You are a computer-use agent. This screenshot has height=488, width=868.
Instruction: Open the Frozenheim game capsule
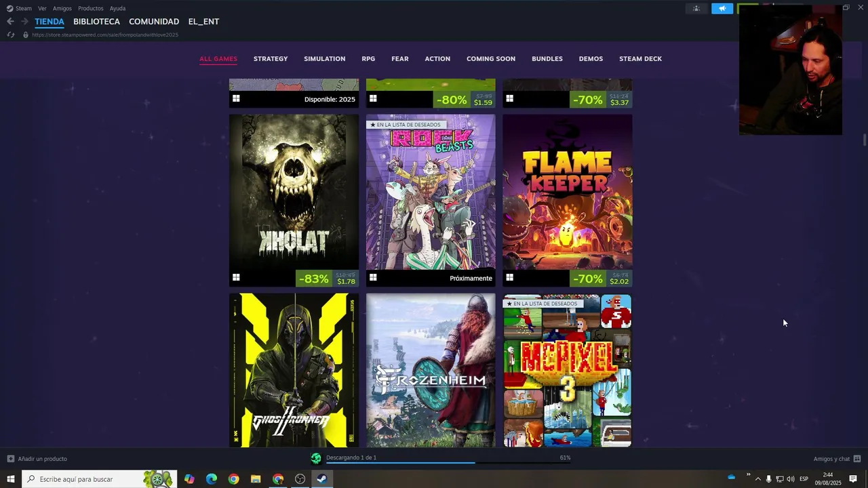tap(431, 370)
